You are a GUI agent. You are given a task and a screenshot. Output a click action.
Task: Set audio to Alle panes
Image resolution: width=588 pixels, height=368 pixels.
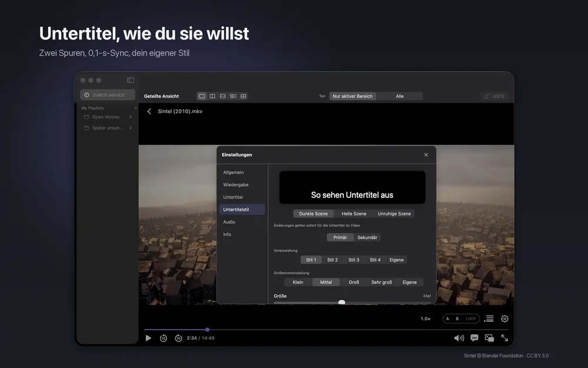tap(400, 96)
